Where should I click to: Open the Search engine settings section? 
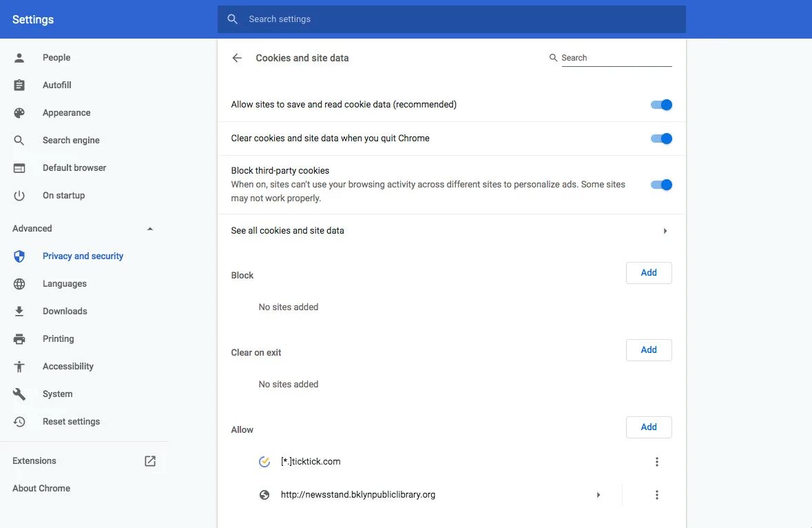[71, 141]
